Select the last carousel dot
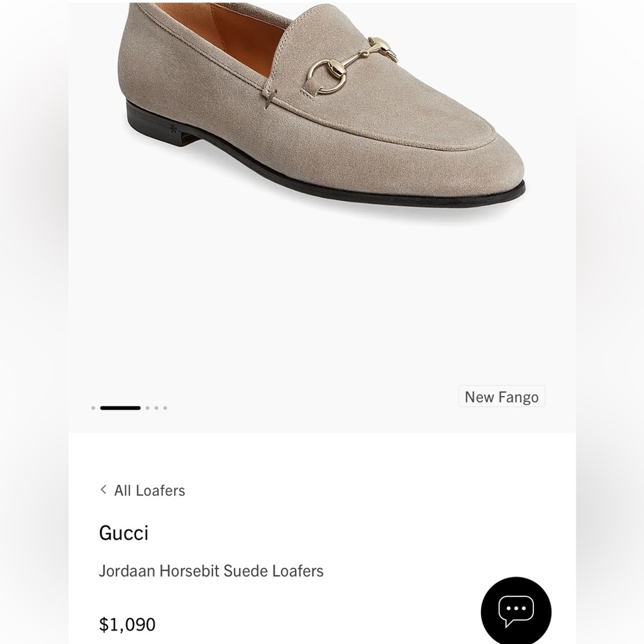 point(164,408)
